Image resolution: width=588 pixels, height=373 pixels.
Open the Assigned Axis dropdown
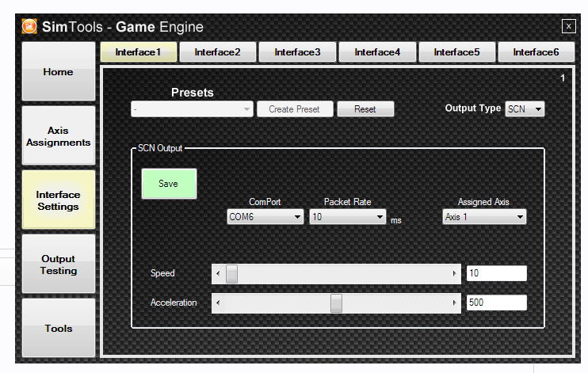tap(484, 217)
